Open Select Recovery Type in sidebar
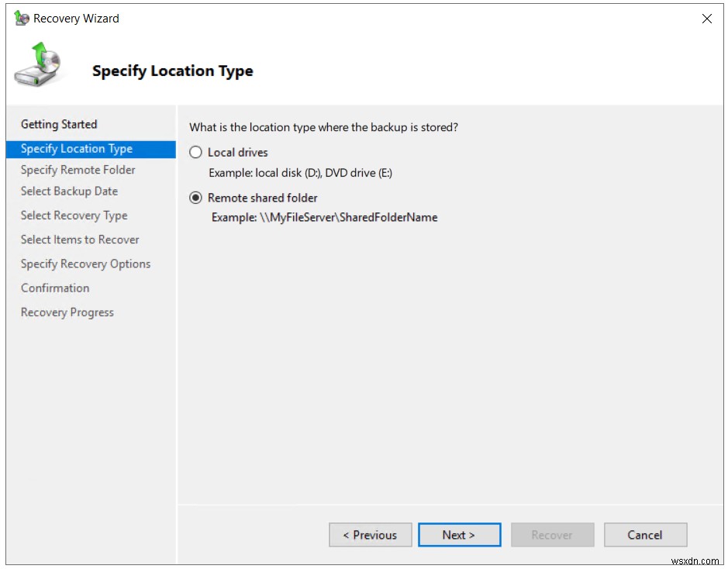The width and height of the screenshot is (728, 569). tap(73, 216)
